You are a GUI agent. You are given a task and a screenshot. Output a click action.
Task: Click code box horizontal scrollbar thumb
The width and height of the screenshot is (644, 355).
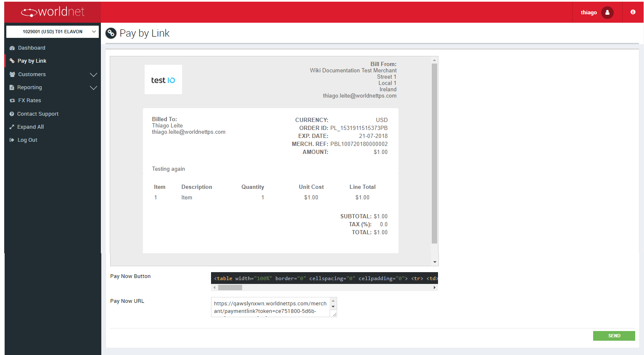click(x=230, y=288)
